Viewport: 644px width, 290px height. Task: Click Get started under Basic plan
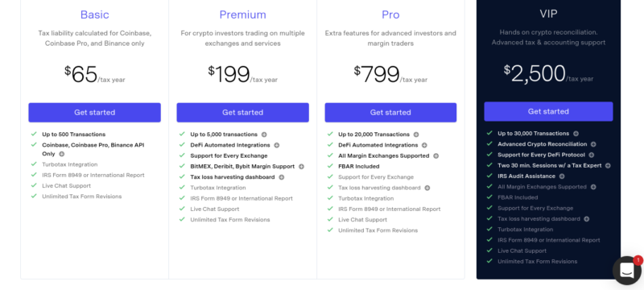coord(94,113)
